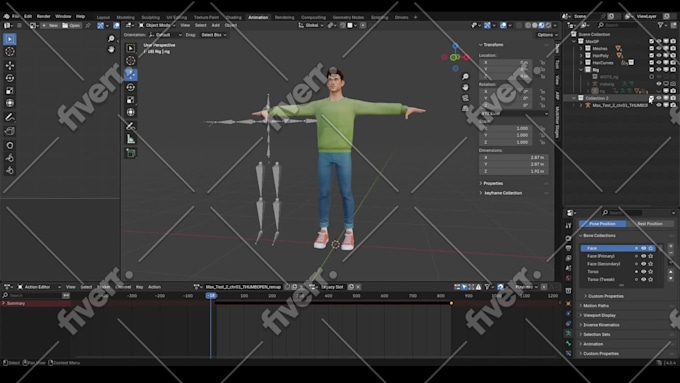The image size is (680, 383).
Task: Open the Render menu
Action: click(43, 16)
